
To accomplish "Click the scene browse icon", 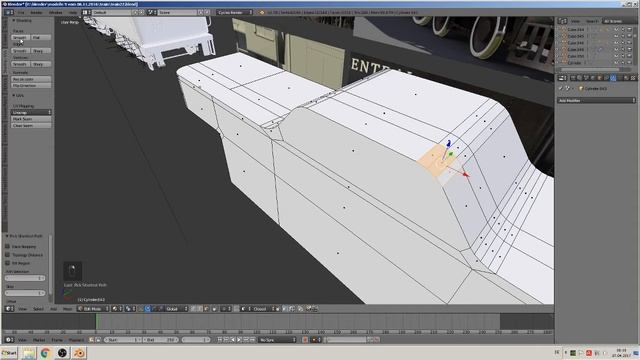I will tap(151, 12).
